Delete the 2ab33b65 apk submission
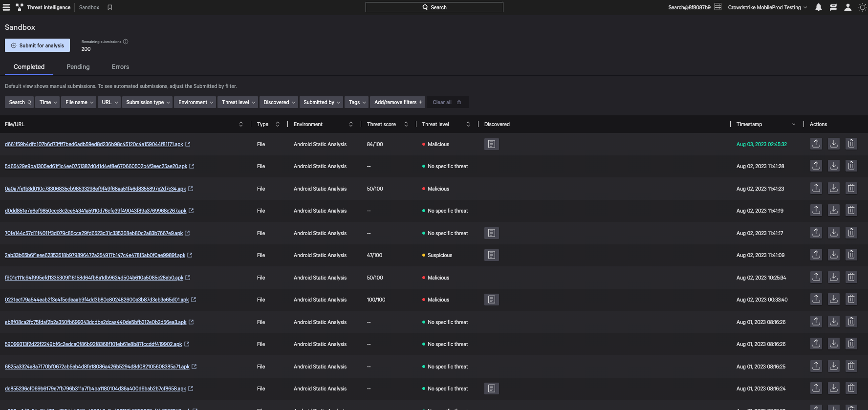The height and width of the screenshot is (410, 868). click(851, 255)
